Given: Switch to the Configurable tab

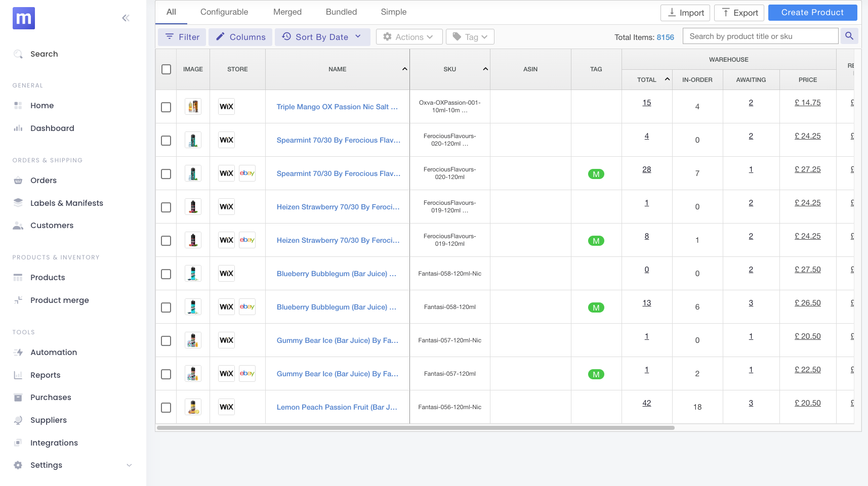Looking at the screenshot, I should coord(224,12).
